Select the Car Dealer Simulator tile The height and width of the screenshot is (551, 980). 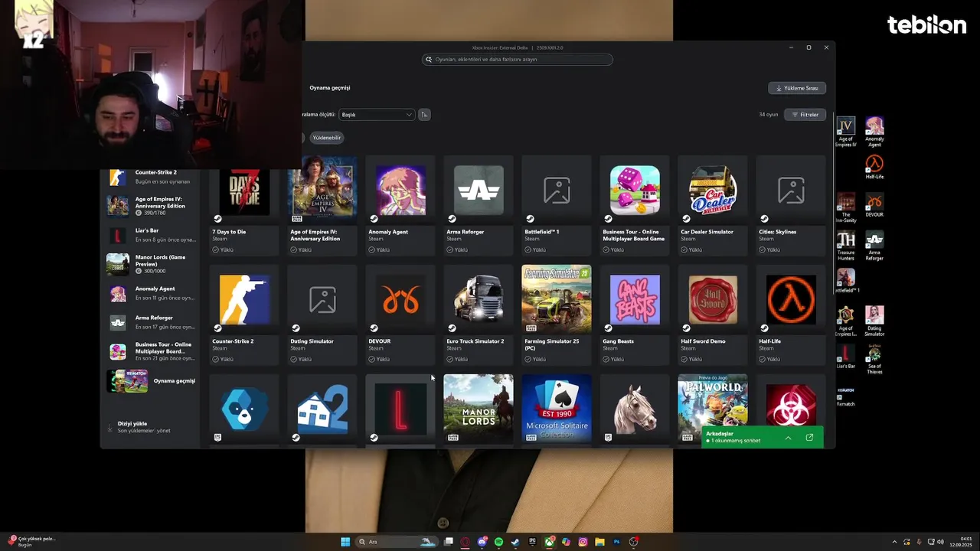coord(713,206)
